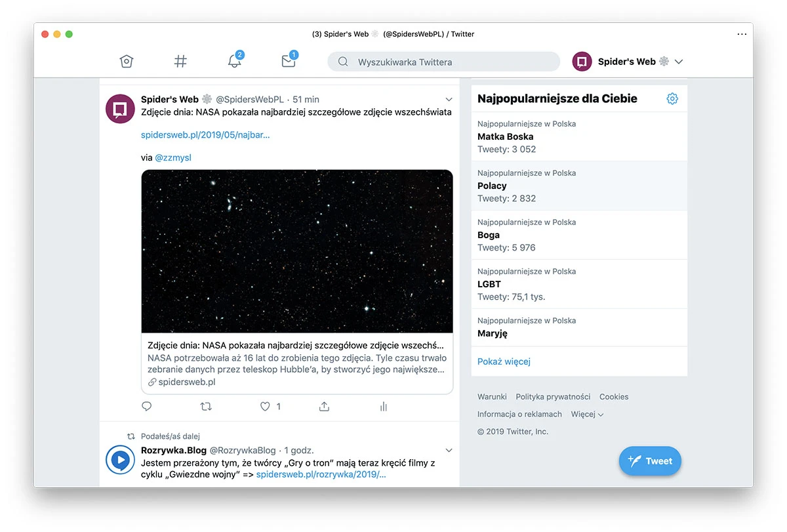Retweet the Spider's Web NASA tweet
787x532 pixels.
click(206, 407)
